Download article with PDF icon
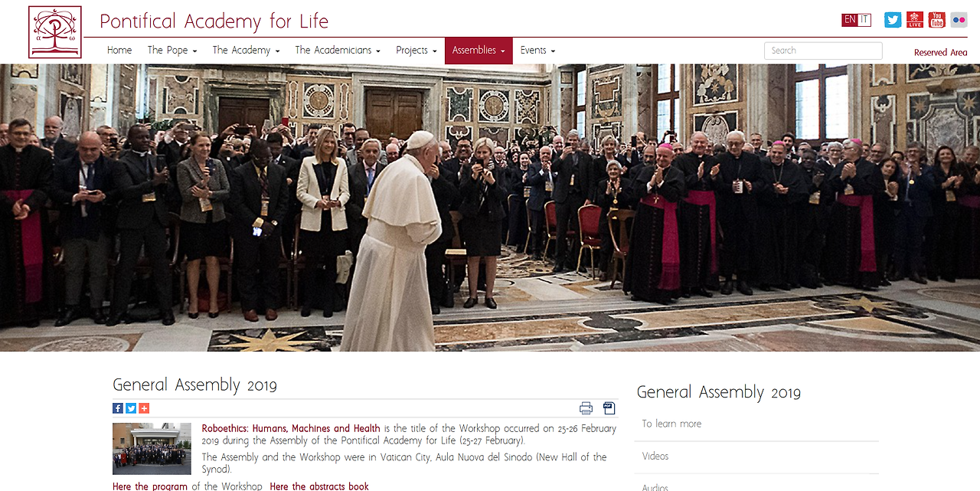 coord(609,408)
